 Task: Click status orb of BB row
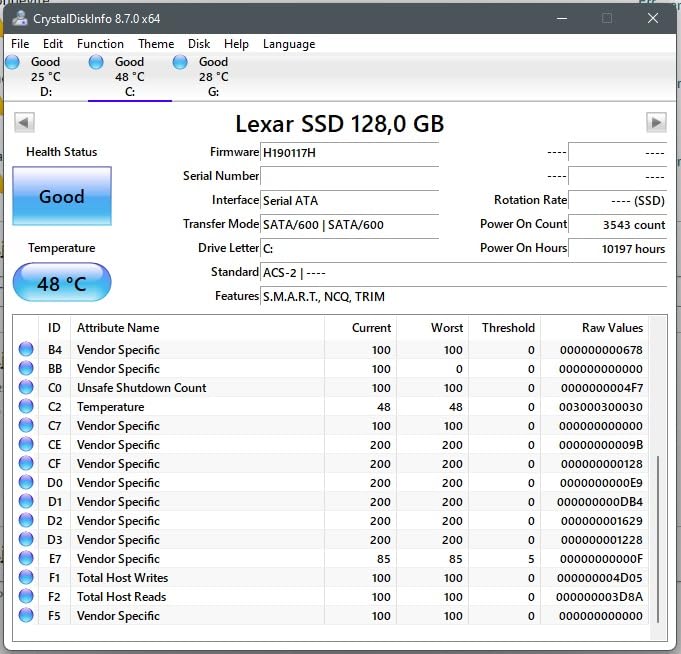[26, 368]
